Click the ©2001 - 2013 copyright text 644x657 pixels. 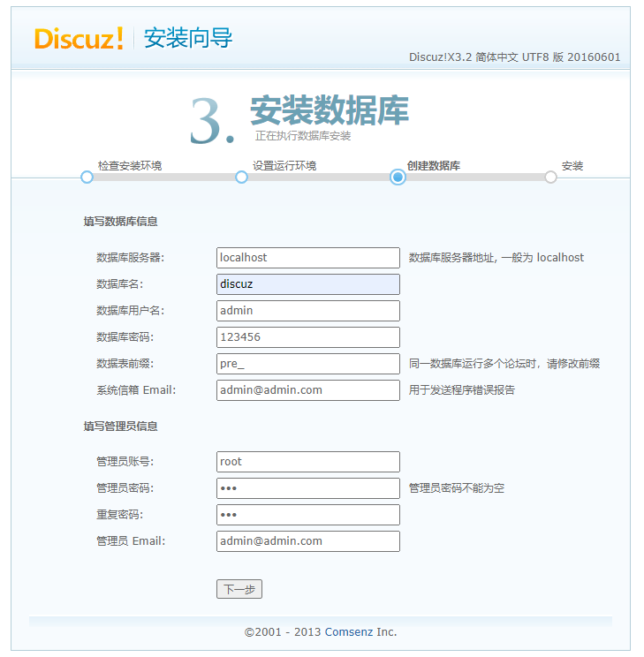[x=283, y=632]
